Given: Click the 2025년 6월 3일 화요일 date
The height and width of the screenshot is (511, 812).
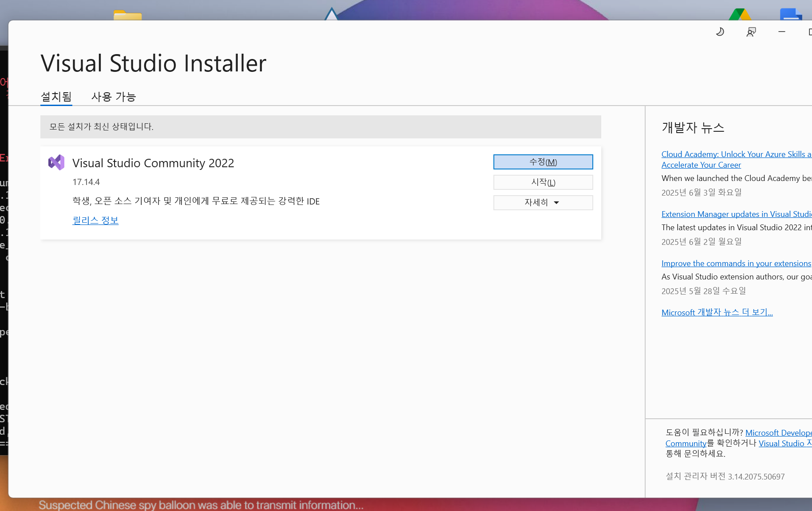Looking at the screenshot, I should pos(702,193).
